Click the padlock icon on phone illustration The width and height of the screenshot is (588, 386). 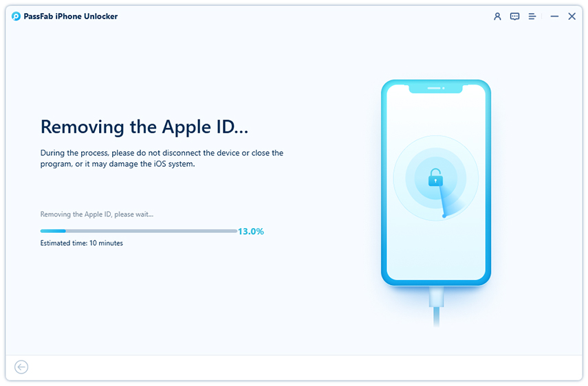coord(435,179)
